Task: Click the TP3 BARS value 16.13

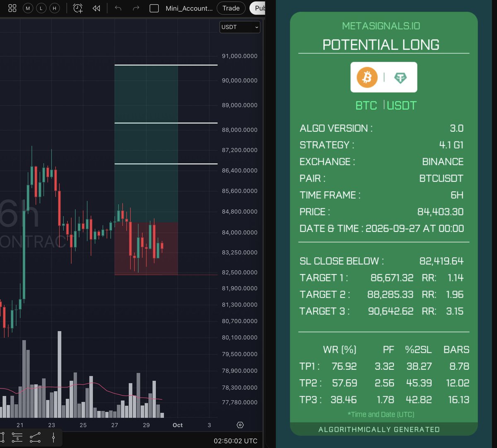Action: [x=458, y=400]
